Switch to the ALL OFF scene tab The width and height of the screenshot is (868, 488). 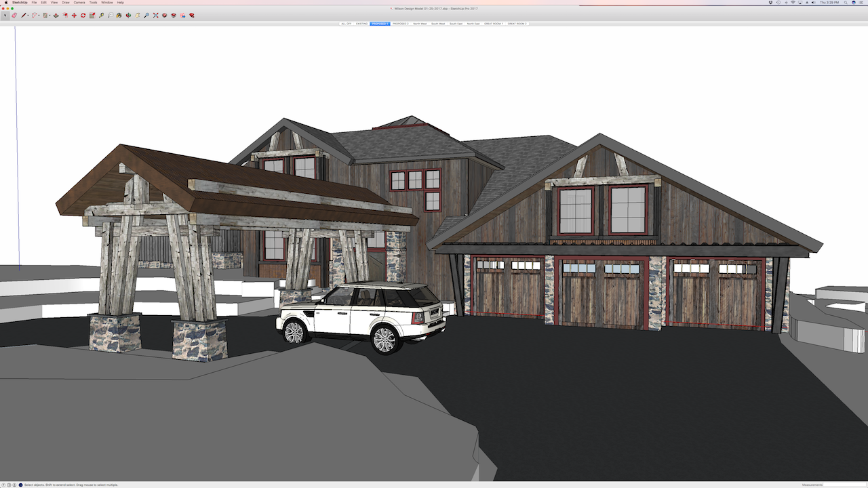pos(346,24)
